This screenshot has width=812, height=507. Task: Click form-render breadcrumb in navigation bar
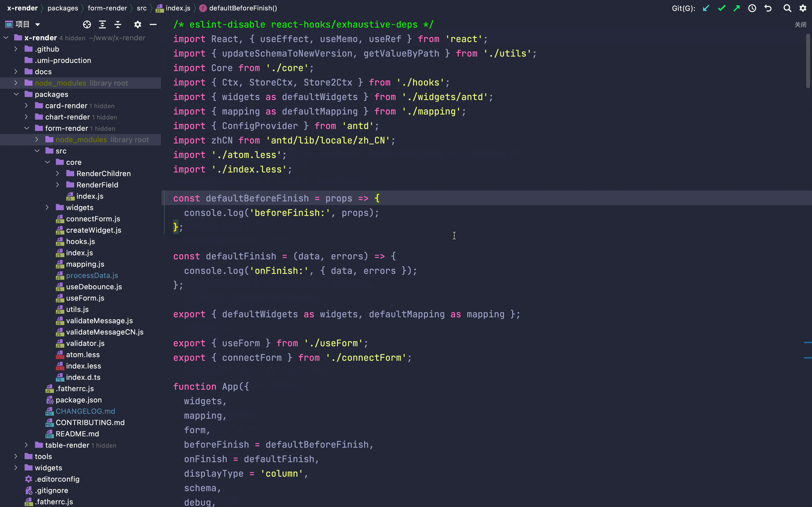(x=107, y=8)
